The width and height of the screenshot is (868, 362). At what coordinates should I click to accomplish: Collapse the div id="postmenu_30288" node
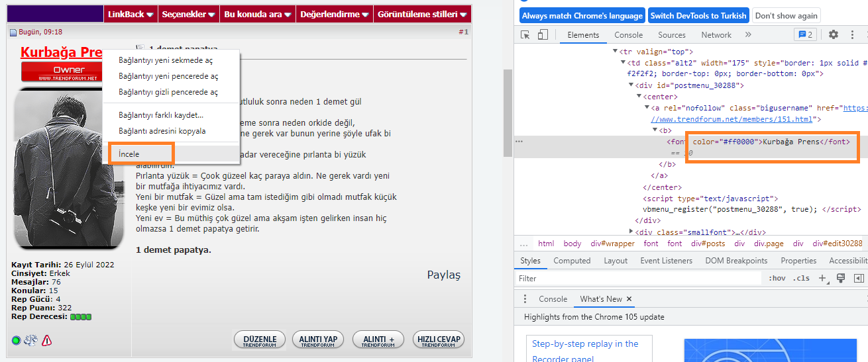click(631, 85)
